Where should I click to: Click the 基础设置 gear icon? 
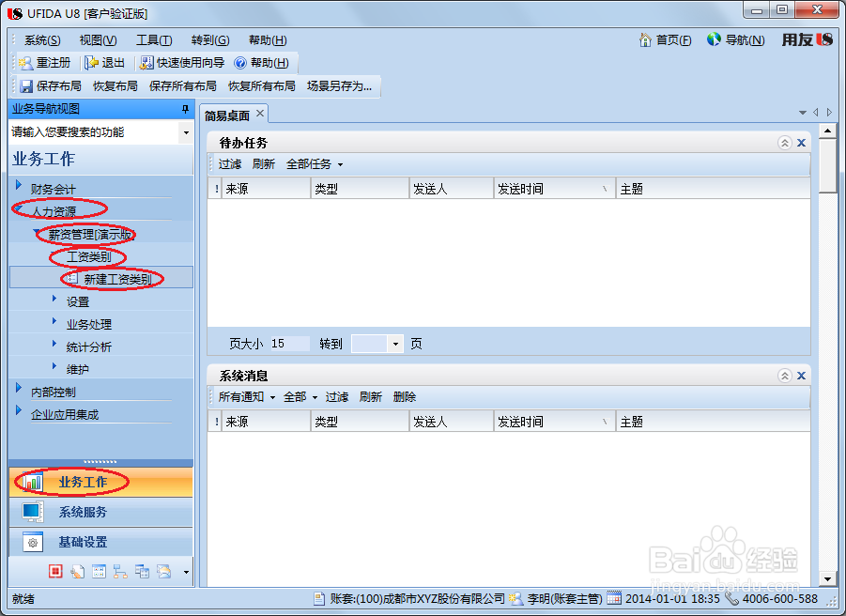(32, 542)
